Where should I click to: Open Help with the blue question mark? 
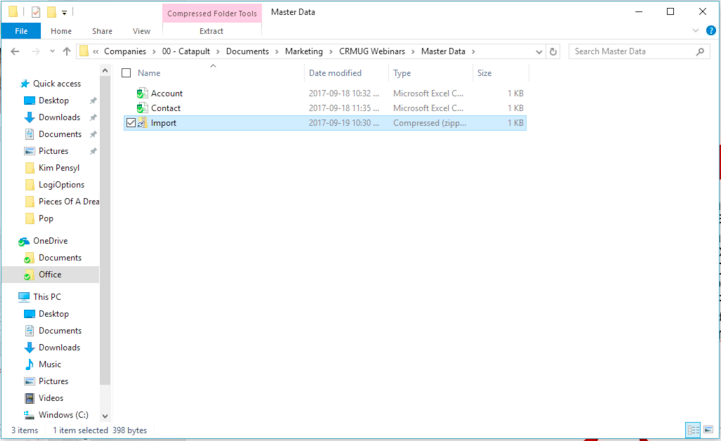(x=710, y=31)
